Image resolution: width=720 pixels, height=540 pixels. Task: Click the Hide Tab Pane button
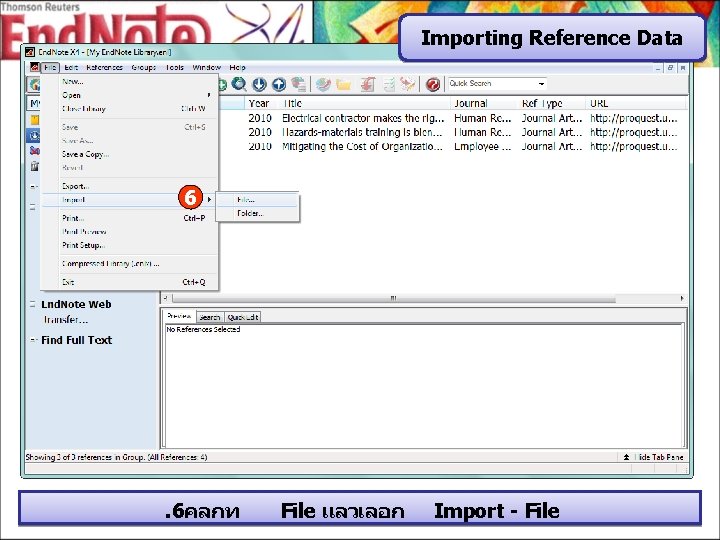pyautogui.click(x=654, y=457)
